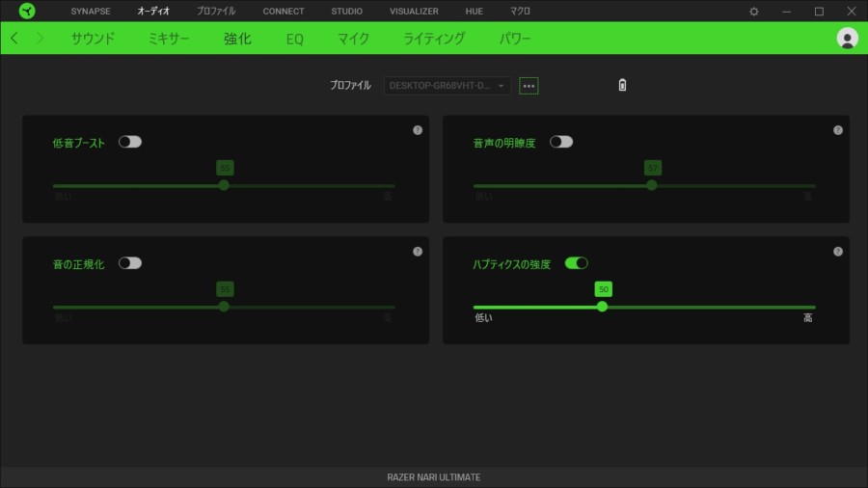868x488 pixels.
Task: Open the マイク tab
Action: tap(353, 40)
